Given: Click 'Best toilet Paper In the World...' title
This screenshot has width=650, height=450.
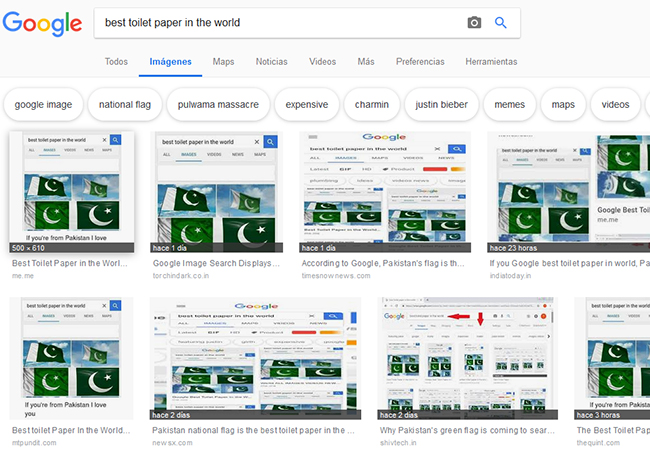Looking at the screenshot, I should (71, 430).
